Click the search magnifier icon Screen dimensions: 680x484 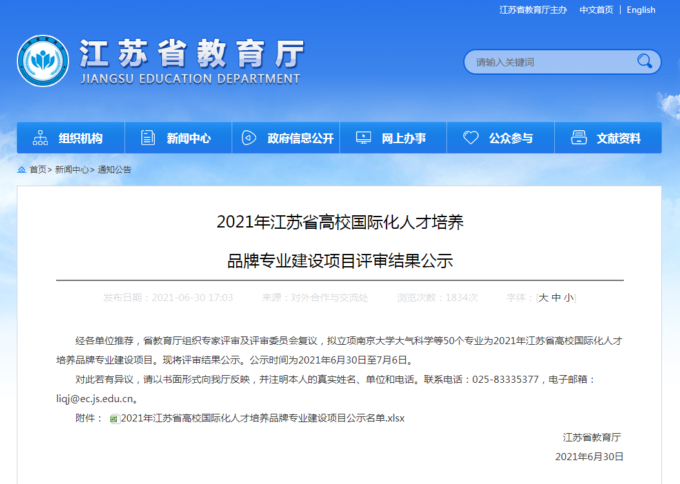(x=643, y=62)
